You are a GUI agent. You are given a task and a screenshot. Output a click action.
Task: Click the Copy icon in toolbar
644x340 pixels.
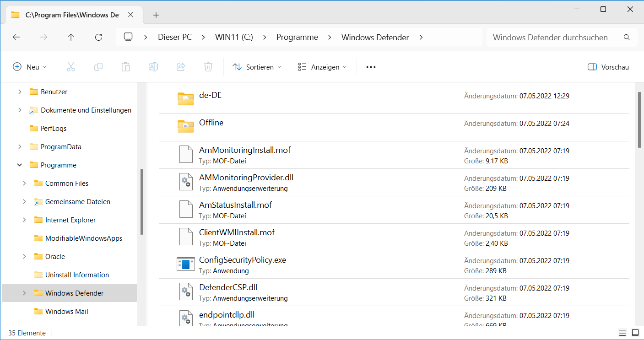point(98,67)
